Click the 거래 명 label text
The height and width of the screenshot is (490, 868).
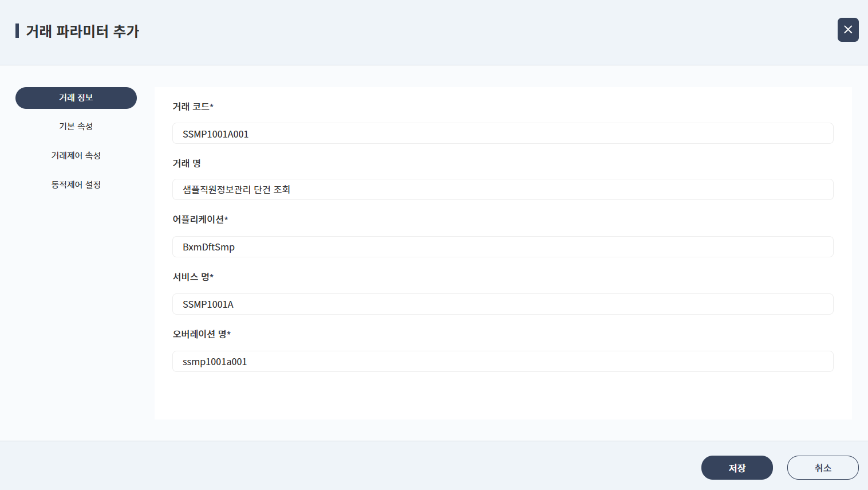187,163
